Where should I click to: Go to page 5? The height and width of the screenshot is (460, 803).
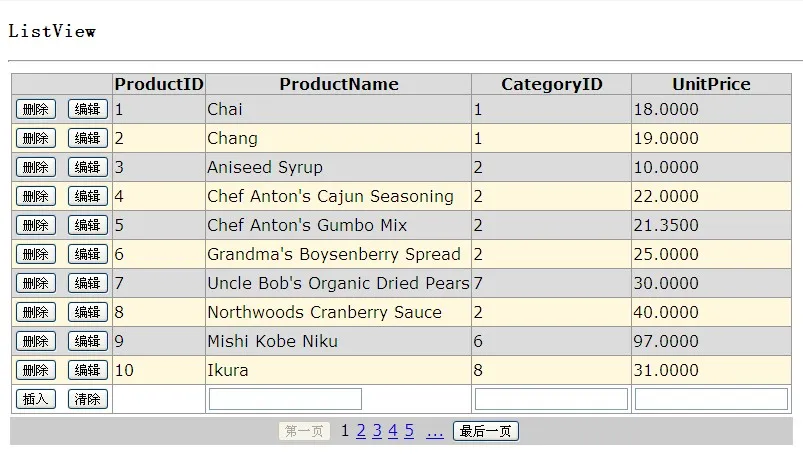click(409, 431)
